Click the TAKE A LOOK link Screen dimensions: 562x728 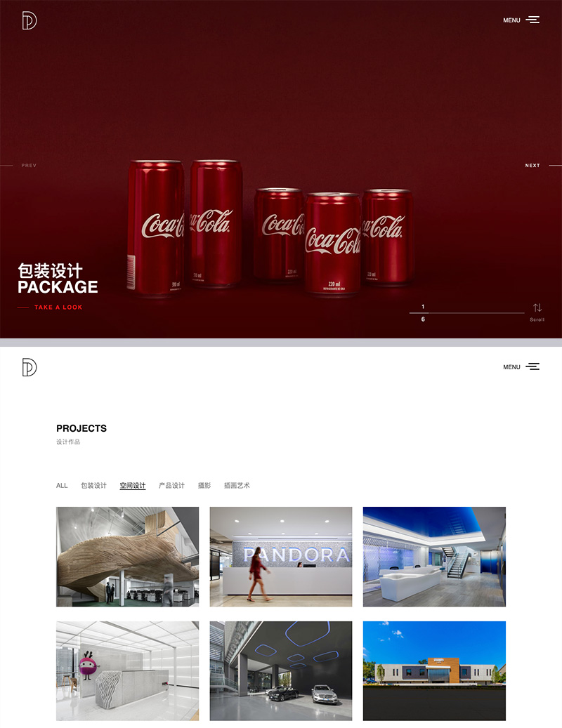[58, 307]
